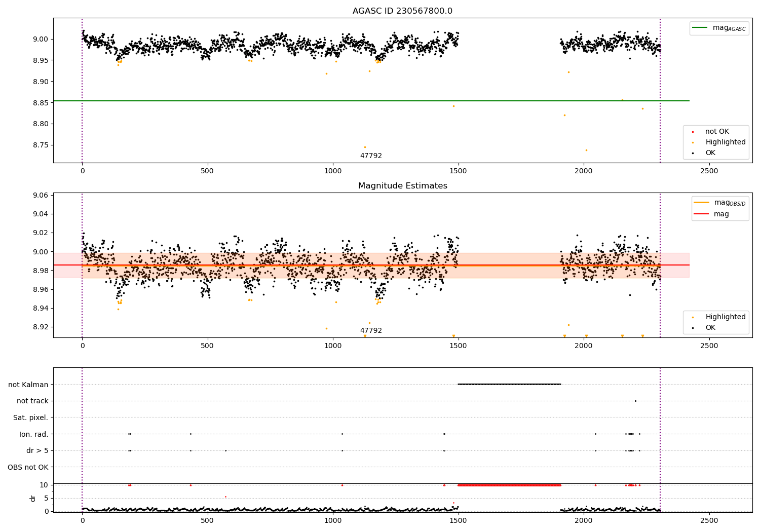Select the mag OBSID legend entry in middle plot
Screen dimensions: 760x532
(x=719, y=203)
